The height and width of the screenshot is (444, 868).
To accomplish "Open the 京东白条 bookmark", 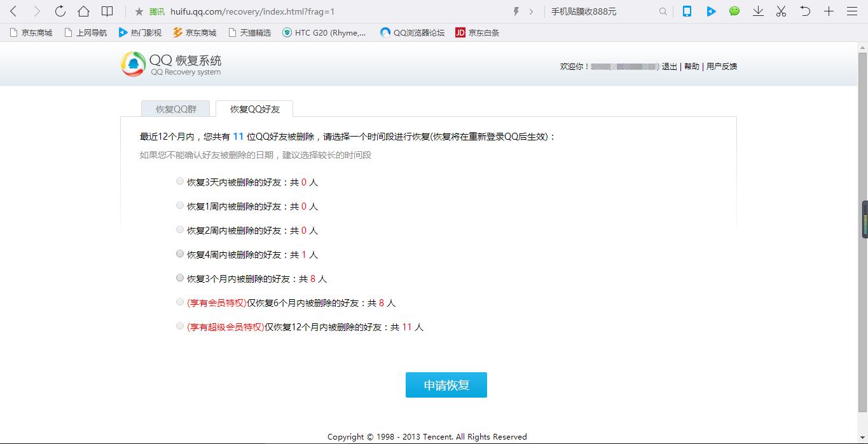I will (x=478, y=32).
